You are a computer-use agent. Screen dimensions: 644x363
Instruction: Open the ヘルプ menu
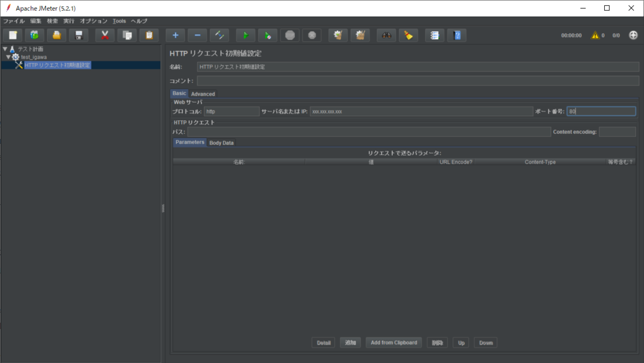point(139,21)
